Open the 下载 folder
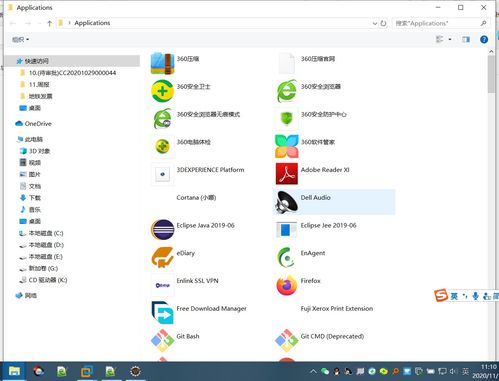 [35, 198]
